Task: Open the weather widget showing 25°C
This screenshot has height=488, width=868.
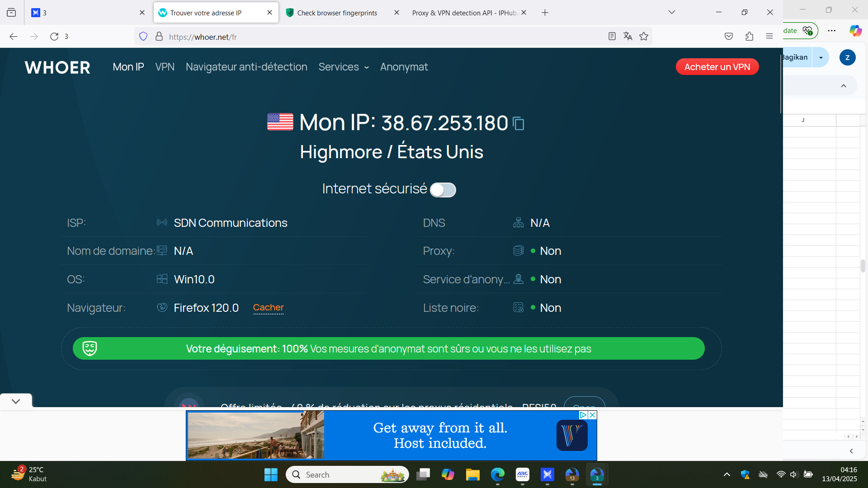Action: point(29,474)
